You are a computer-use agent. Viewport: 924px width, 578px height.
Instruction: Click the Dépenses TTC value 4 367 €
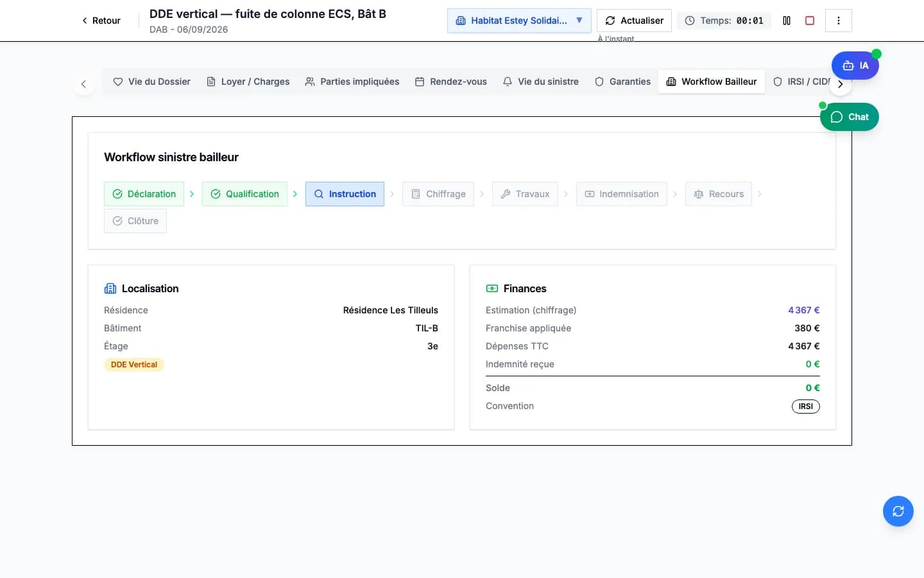(x=804, y=346)
